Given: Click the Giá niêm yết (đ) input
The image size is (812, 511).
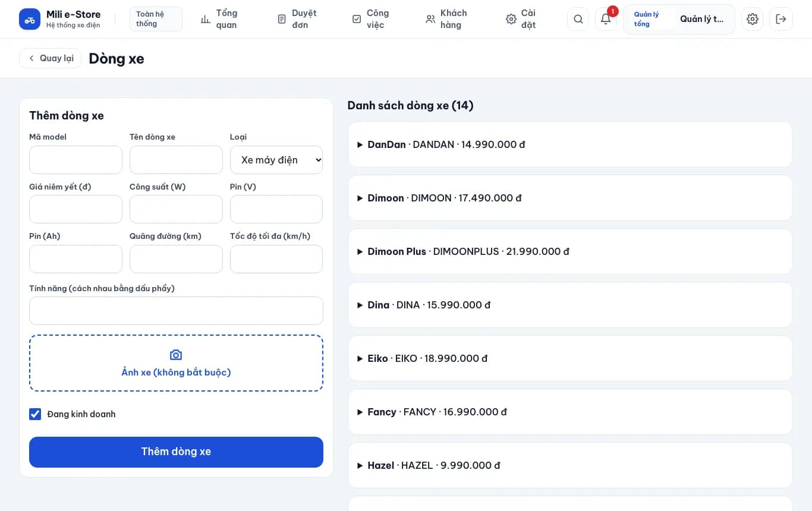Looking at the screenshot, I should tap(75, 209).
